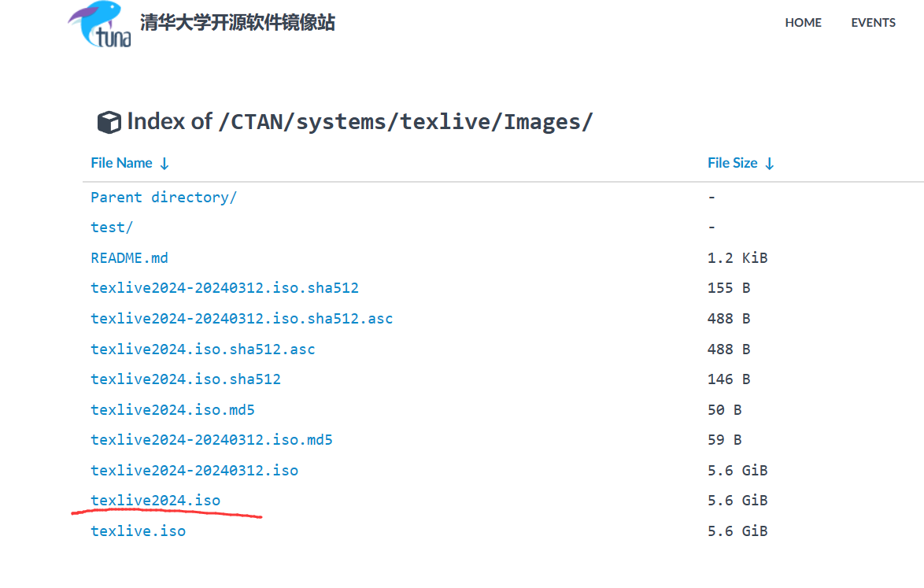Screen dimensions: 924x588
Task: Open texlive2024-20240312.iso.sha512.asc signature file
Action: click(242, 318)
